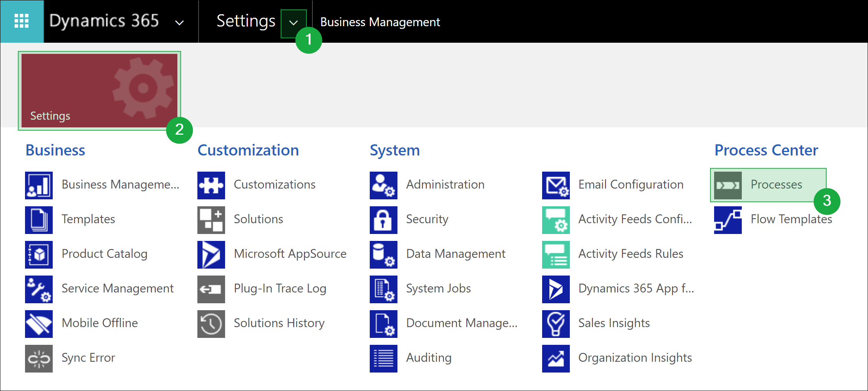Go to Plug-In Trace Log
This screenshot has width=868, height=391.
point(280,289)
